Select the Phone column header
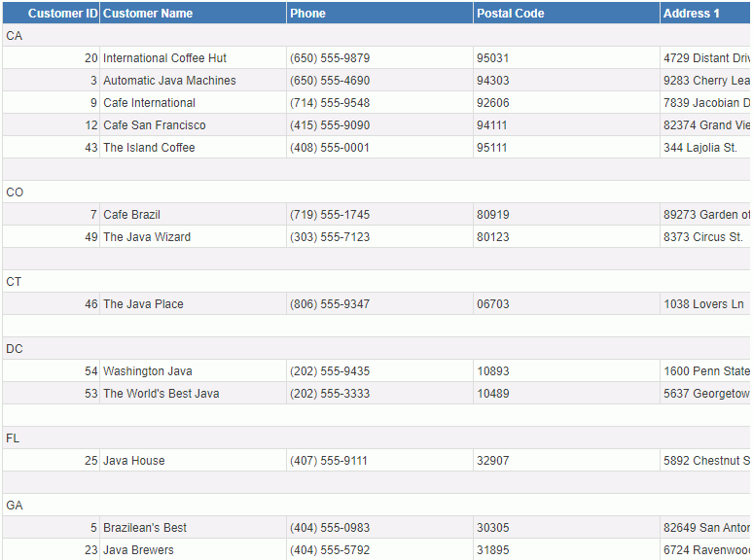753x560 pixels. click(308, 14)
